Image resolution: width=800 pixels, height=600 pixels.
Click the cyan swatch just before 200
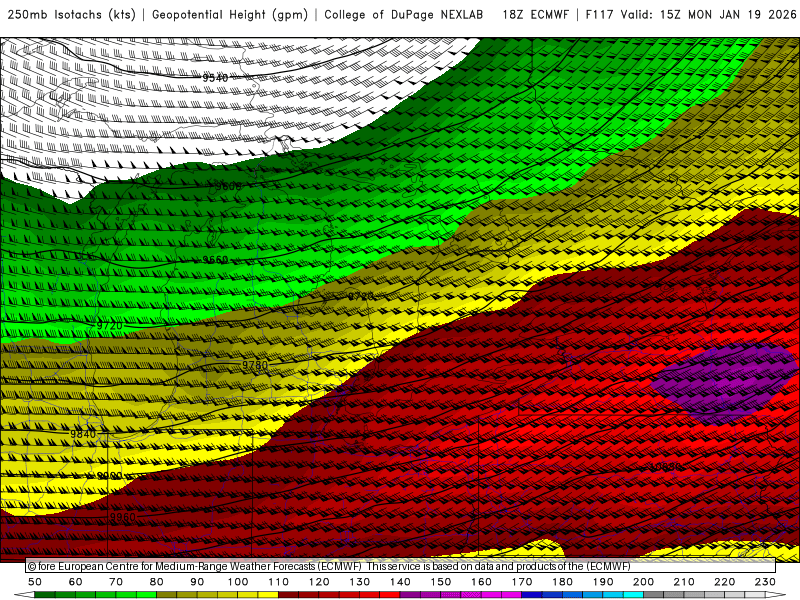[633, 595]
